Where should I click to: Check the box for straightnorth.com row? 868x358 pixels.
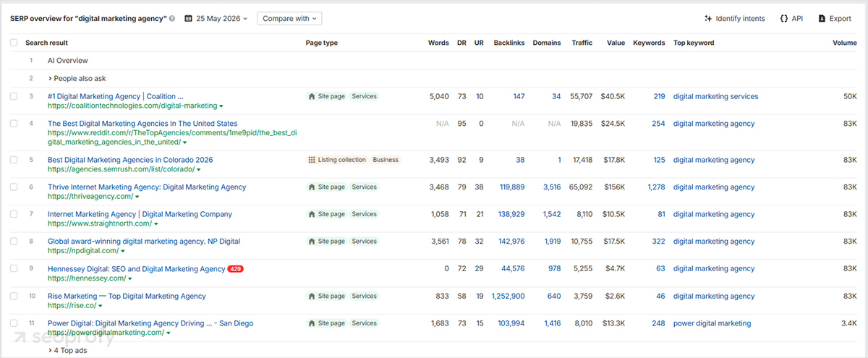click(x=14, y=214)
